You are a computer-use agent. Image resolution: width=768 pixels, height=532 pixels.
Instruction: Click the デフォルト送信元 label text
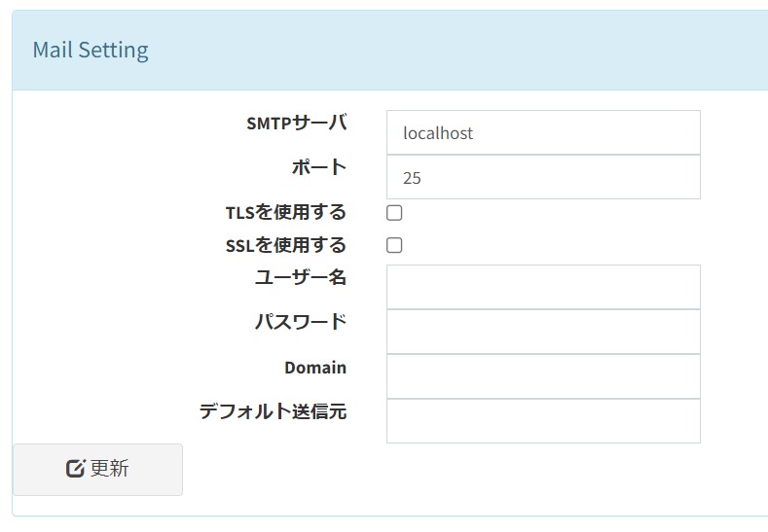tap(273, 411)
